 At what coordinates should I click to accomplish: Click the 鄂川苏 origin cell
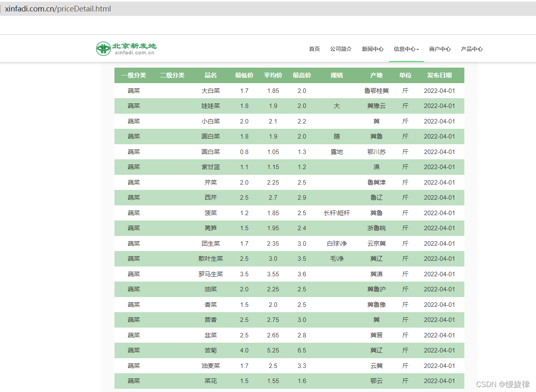[376, 152]
